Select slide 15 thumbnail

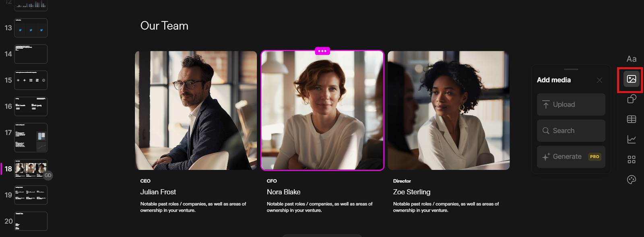(x=31, y=80)
